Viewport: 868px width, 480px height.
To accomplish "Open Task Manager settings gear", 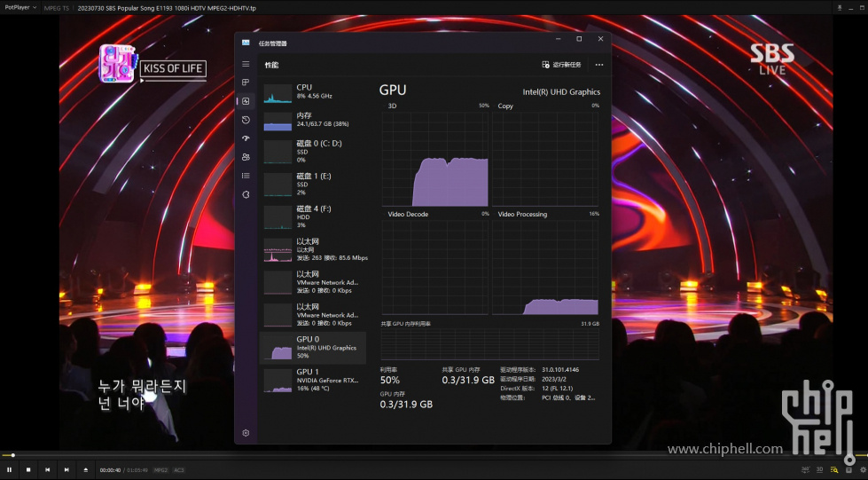I will [246, 433].
